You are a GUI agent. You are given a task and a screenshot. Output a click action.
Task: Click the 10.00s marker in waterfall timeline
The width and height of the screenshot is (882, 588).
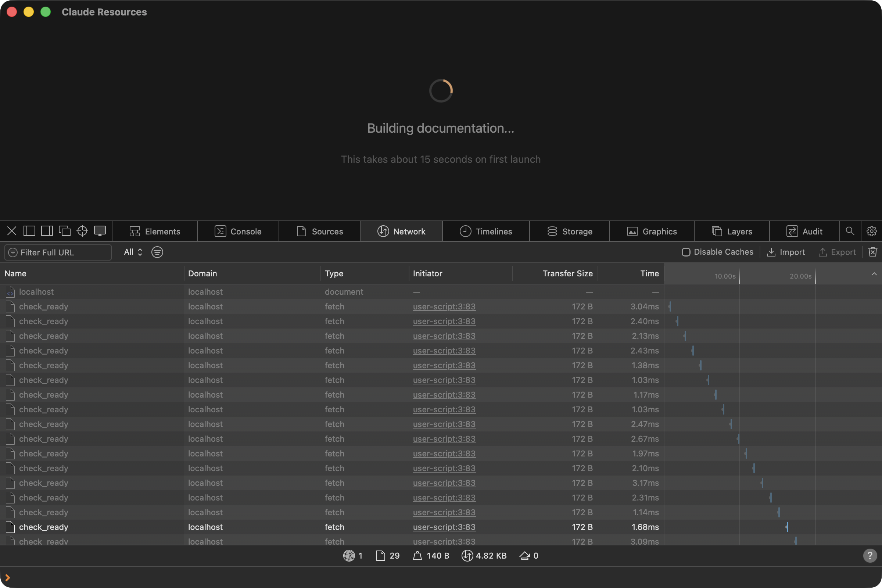pyautogui.click(x=725, y=276)
